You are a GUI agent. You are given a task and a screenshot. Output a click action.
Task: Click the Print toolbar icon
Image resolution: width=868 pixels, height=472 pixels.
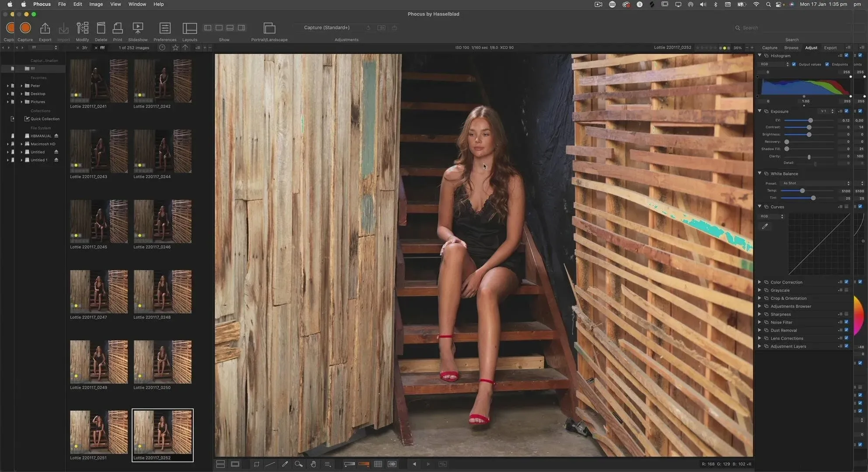pyautogui.click(x=118, y=28)
